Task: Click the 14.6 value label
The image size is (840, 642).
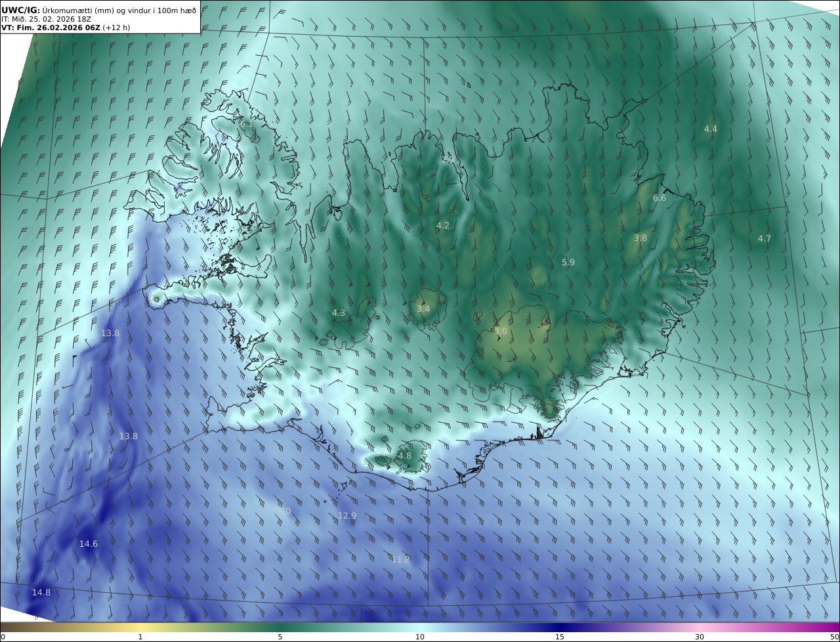Action: 89,544
